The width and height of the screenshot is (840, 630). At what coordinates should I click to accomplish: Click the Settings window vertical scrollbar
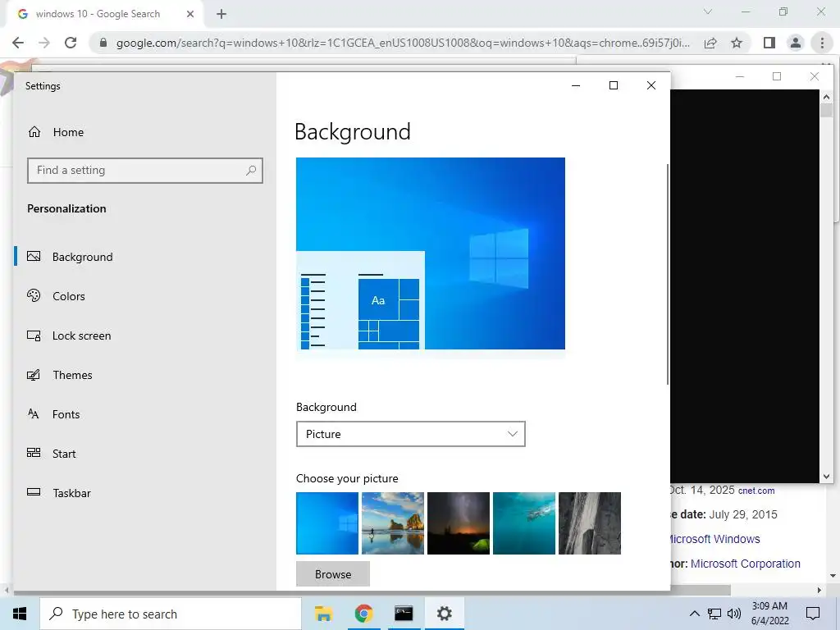668,274
